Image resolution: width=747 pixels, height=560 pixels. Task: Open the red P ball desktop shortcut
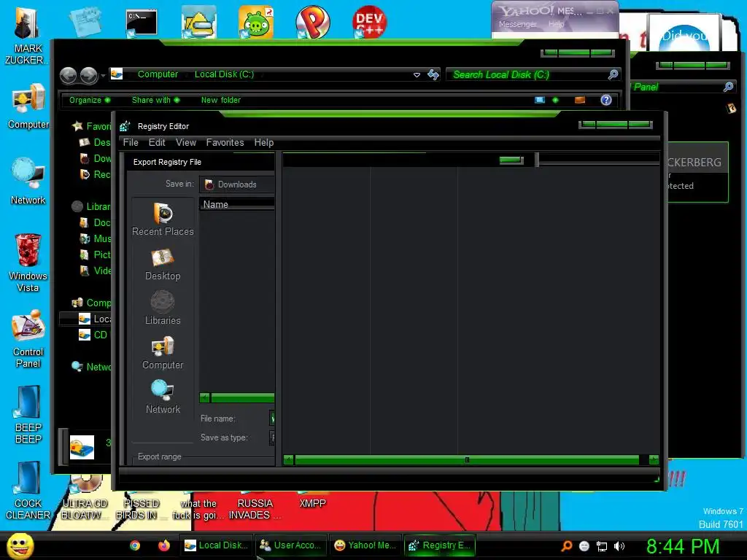pos(312,22)
